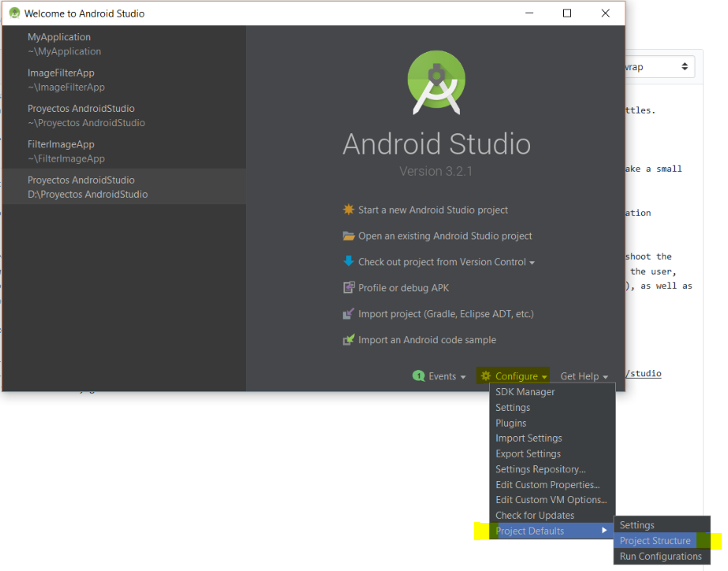Open recent project ImageFilterApp
Viewport: 728px width, 571px height.
(124, 80)
